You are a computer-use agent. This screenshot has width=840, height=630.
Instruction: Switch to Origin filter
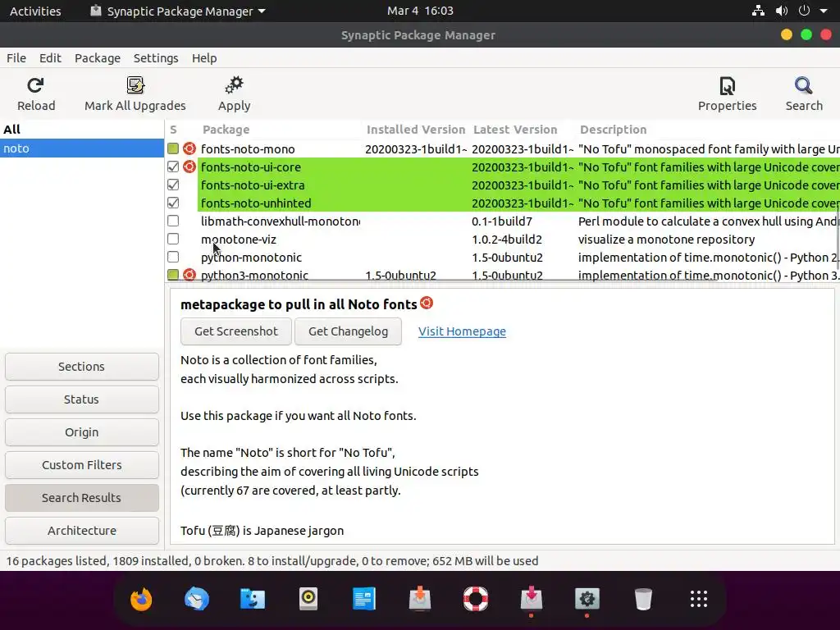(82, 431)
